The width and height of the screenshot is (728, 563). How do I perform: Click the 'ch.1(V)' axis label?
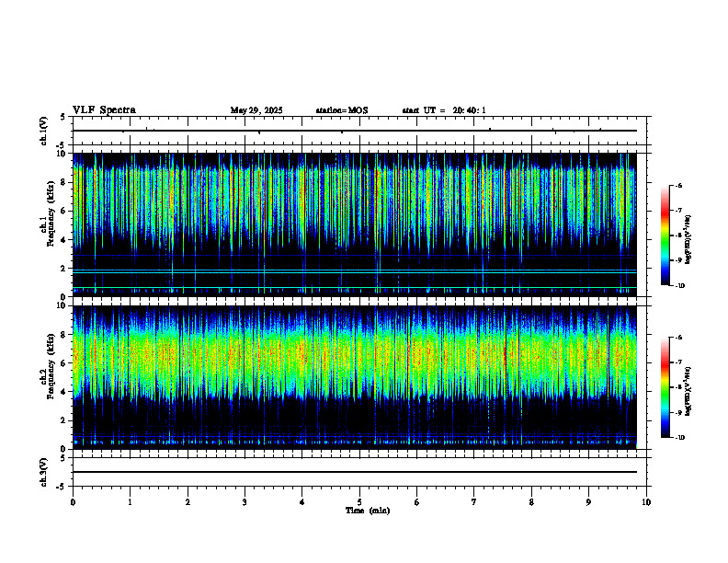tap(44, 131)
